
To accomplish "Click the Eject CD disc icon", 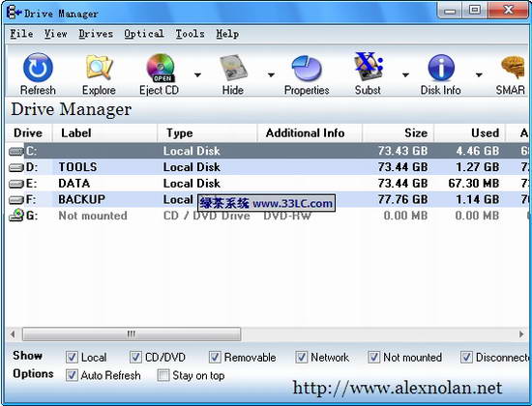I will [x=161, y=68].
